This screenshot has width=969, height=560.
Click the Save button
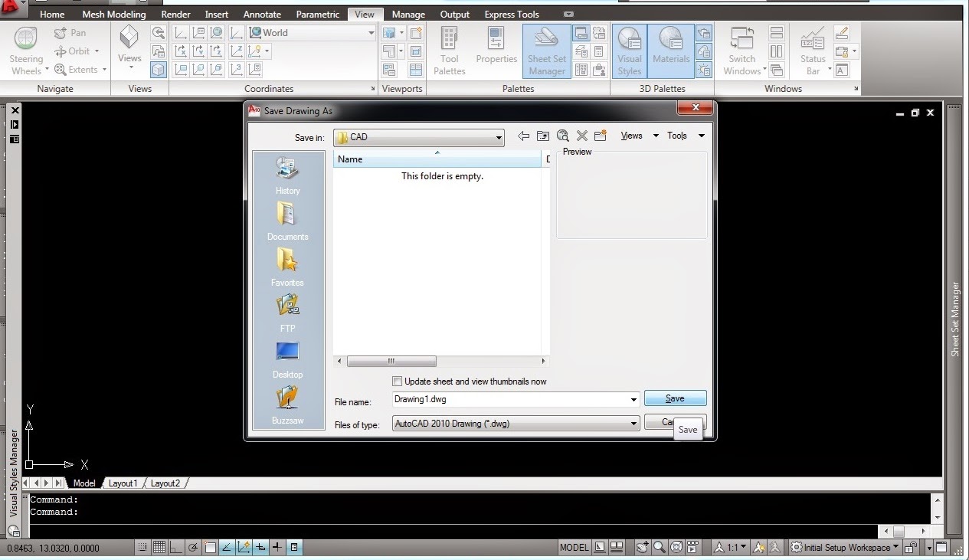[x=675, y=398]
